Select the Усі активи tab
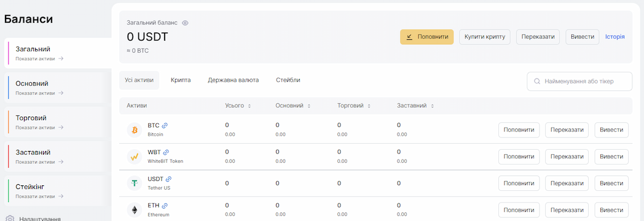The width and height of the screenshot is (644, 221). coord(139,80)
